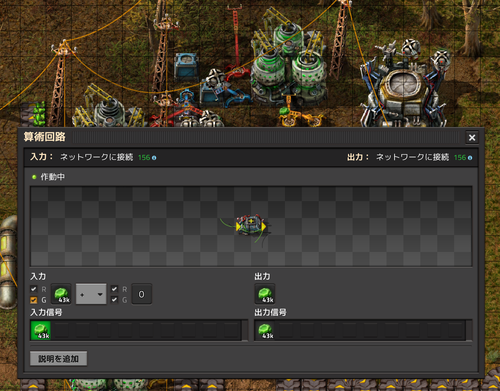Click the 出力信号 scrollbar

coord(469,330)
